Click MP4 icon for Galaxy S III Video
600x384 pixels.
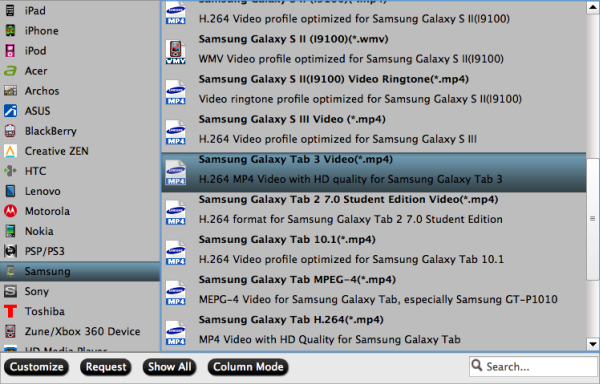(x=176, y=132)
